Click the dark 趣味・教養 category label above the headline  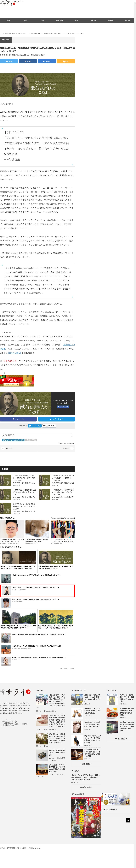click(6, 40)
